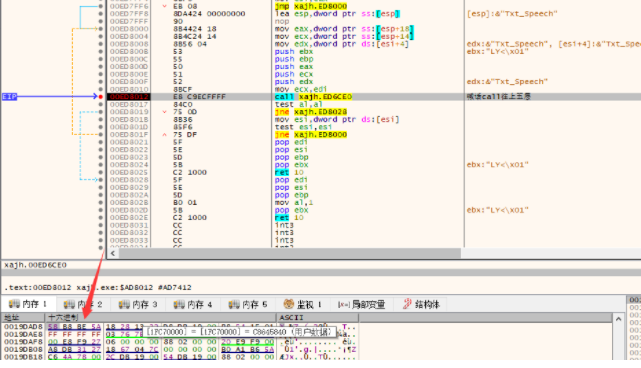Image resolution: width=641 pixels, height=368 pixels.
Task: Toggle breakpoint bullet at 00ED8000
Action: tap(101, 29)
